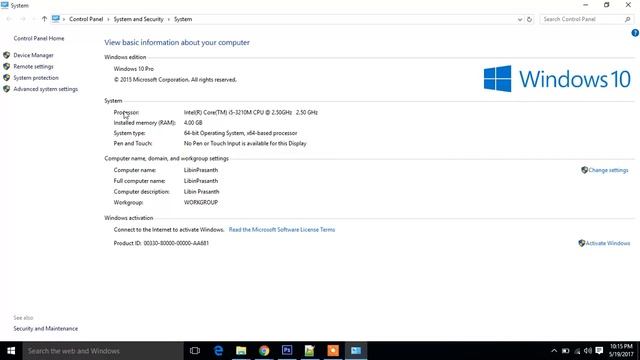Open Advanced system settings
The height and width of the screenshot is (360, 640).
point(46,89)
